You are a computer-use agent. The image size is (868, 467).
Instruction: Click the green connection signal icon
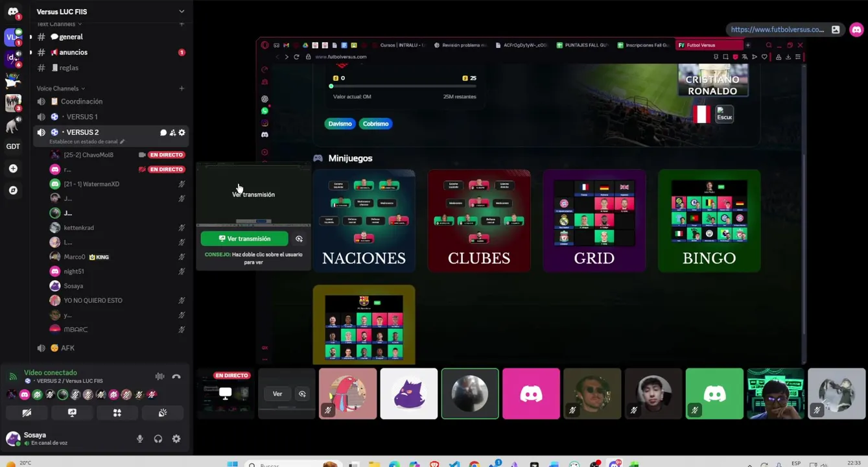pos(12,377)
